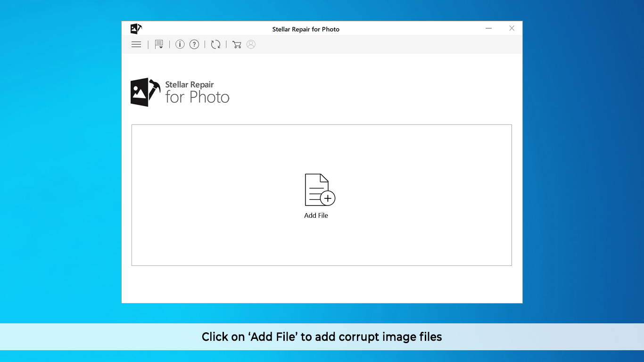644x362 pixels.
Task: Click the 'Add File' text label
Action: (316, 215)
